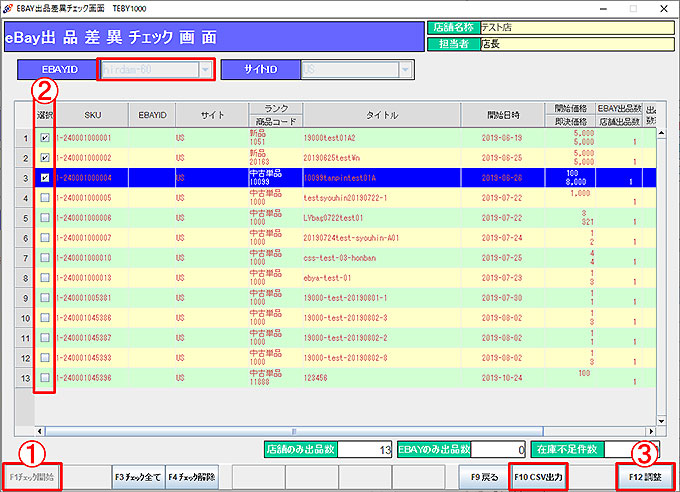Click the F9 戻る button
The height and width of the screenshot is (492, 680).
point(482,477)
